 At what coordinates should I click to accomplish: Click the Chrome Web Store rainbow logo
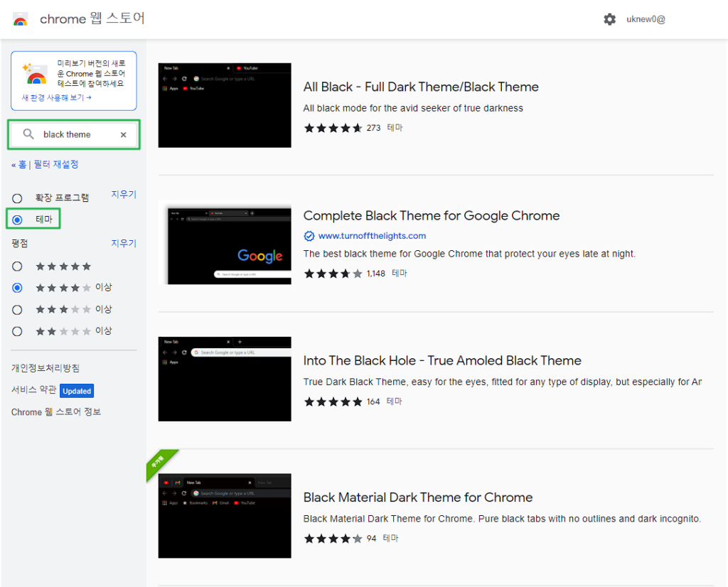click(20, 19)
